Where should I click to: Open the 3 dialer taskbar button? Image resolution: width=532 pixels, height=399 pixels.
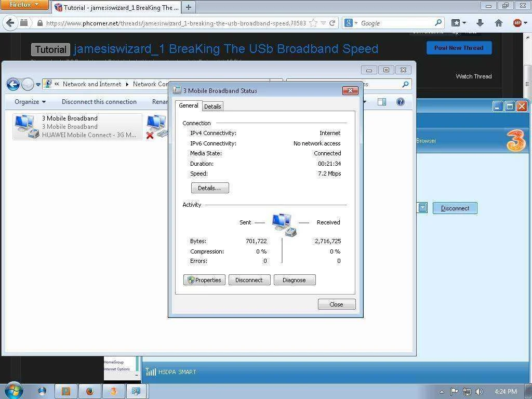point(114,391)
